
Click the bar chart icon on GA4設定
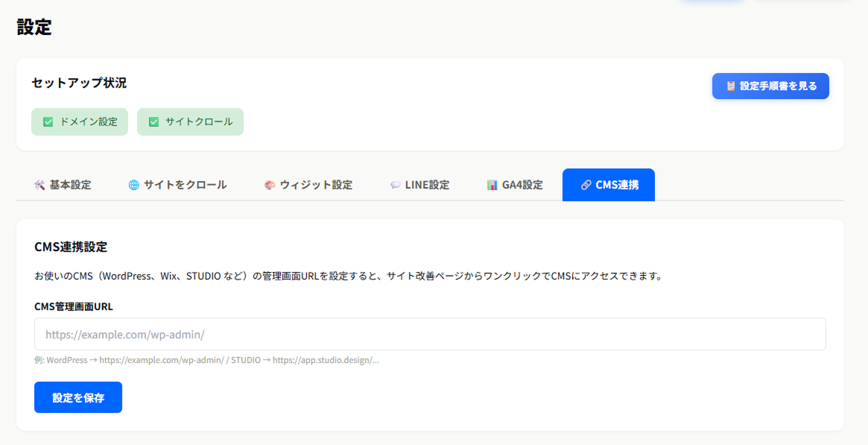(x=492, y=185)
